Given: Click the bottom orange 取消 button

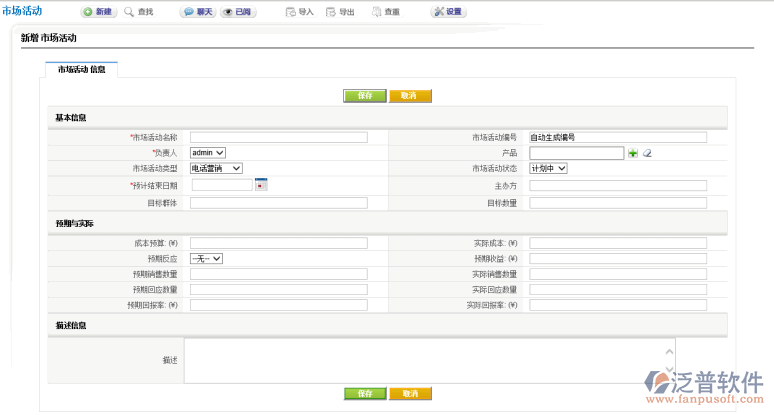Looking at the screenshot, I should (x=410, y=394).
